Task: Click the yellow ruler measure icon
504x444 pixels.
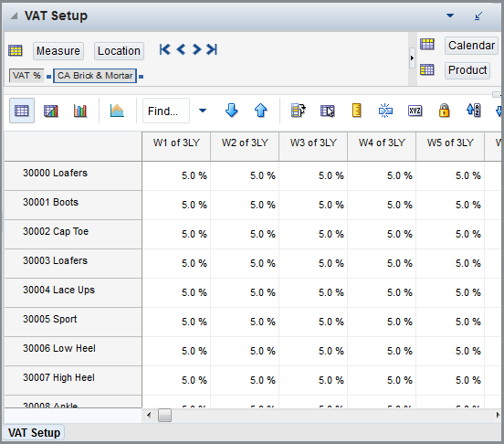Action: [x=356, y=111]
